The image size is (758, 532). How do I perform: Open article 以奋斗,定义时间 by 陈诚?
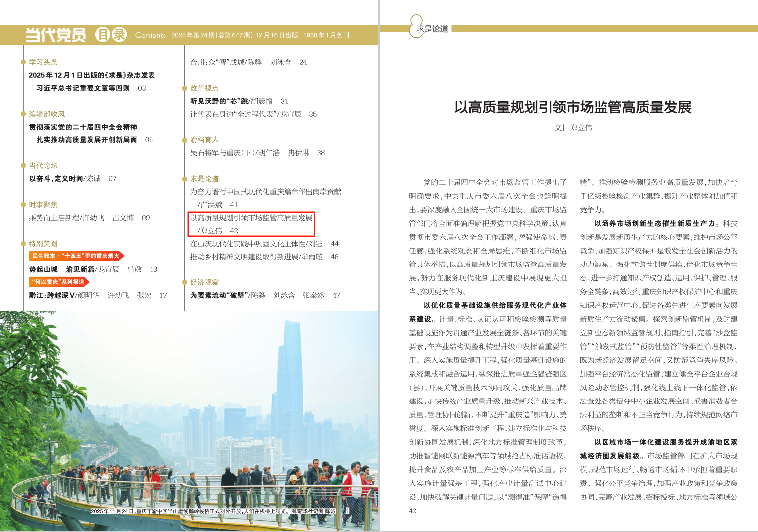point(65,179)
